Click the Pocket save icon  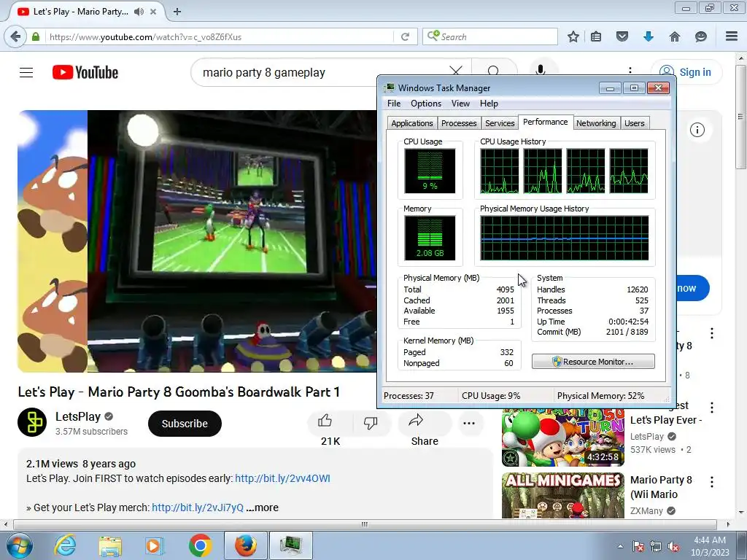(622, 36)
